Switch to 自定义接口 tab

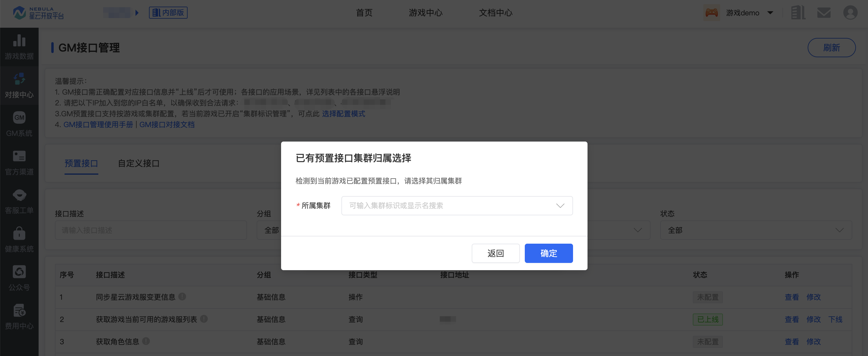coord(138,164)
